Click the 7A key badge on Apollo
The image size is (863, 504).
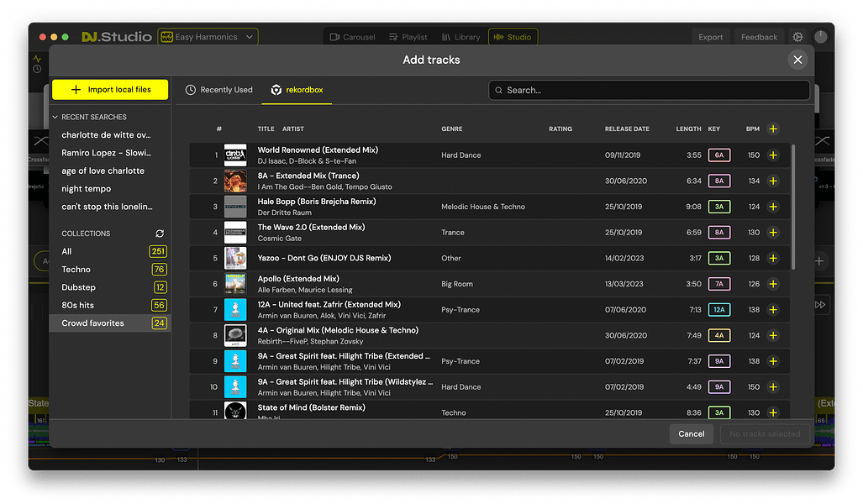click(x=719, y=284)
